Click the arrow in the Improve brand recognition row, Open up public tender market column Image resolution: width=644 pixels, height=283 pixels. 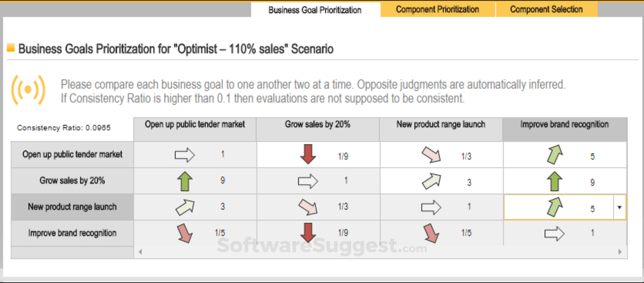pyautogui.click(x=185, y=233)
